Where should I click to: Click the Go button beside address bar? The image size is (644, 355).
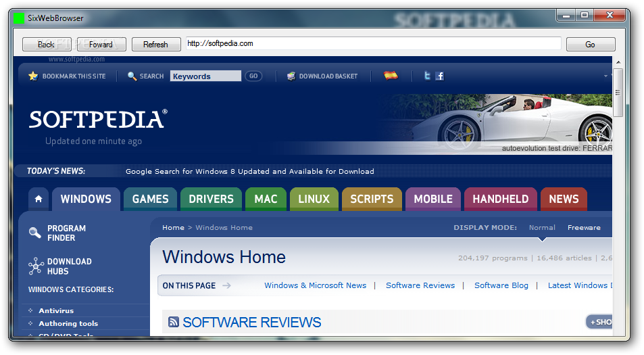591,45
